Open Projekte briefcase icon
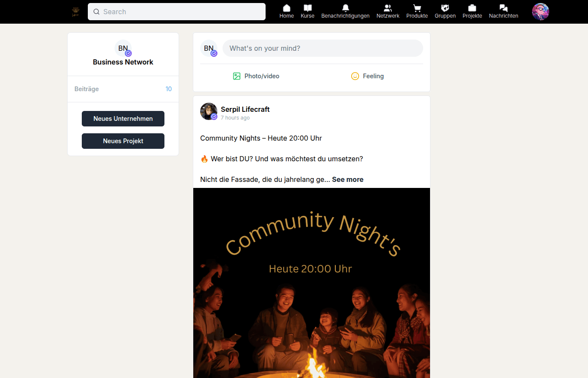 point(472,8)
